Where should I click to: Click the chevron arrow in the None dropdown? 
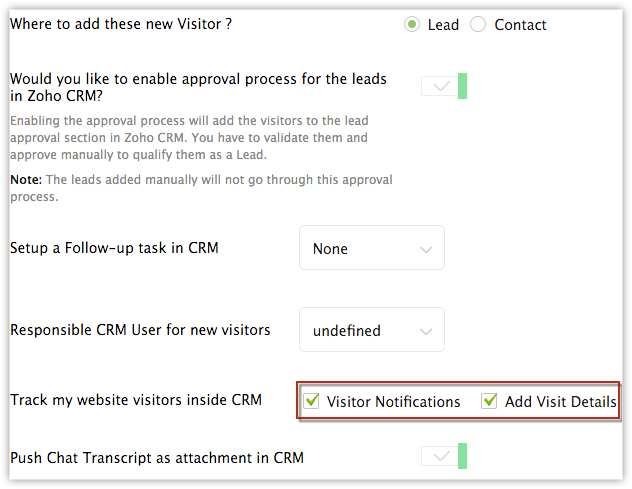pos(426,249)
